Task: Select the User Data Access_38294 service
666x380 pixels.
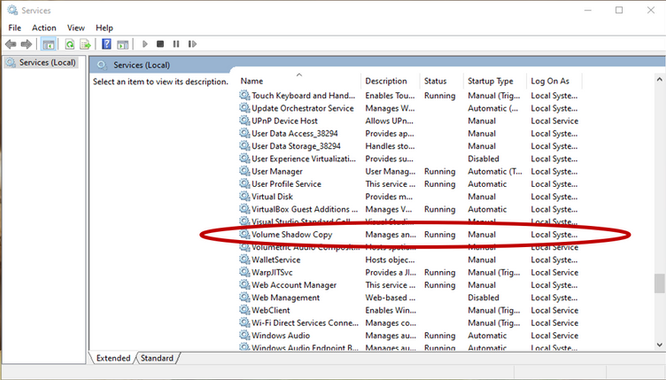Action: [294, 133]
